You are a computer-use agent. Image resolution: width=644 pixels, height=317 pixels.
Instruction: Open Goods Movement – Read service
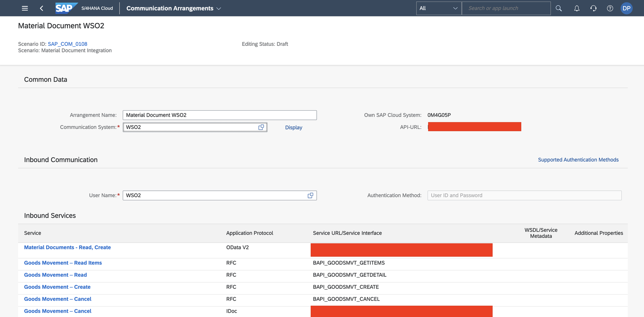click(56, 275)
